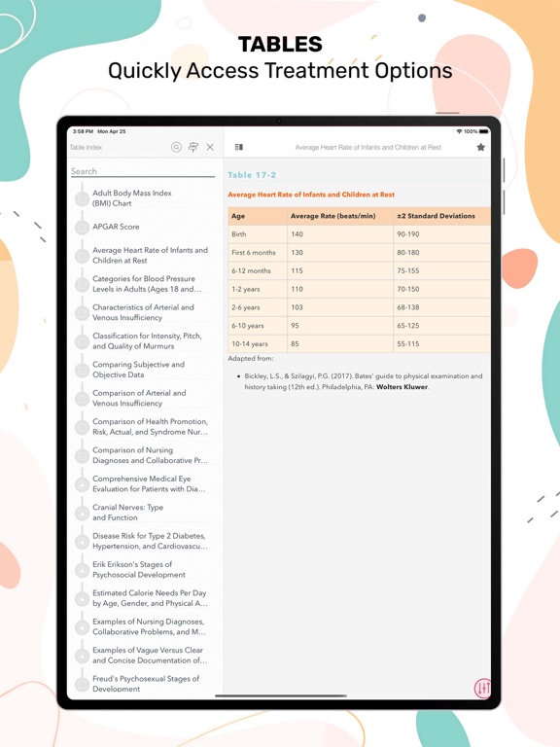This screenshot has height=747, width=560.
Task: Select the Birth age cell
Action: click(x=258, y=233)
